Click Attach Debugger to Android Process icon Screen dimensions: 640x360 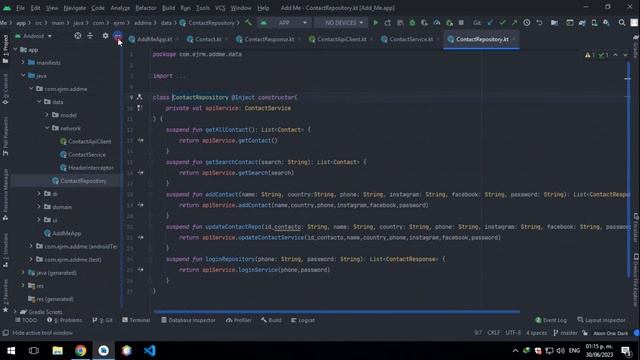click(x=449, y=23)
